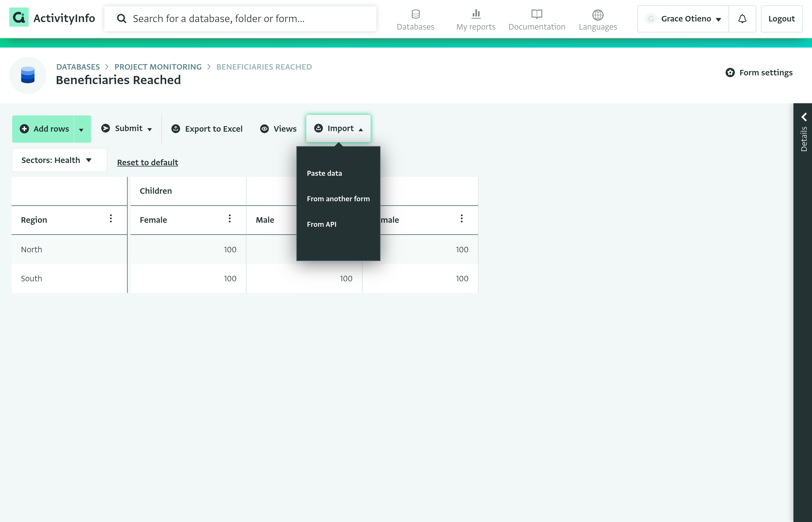Select the Male value 100 in South row
Viewport: 812px width, 522px height.
pyautogui.click(x=304, y=278)
